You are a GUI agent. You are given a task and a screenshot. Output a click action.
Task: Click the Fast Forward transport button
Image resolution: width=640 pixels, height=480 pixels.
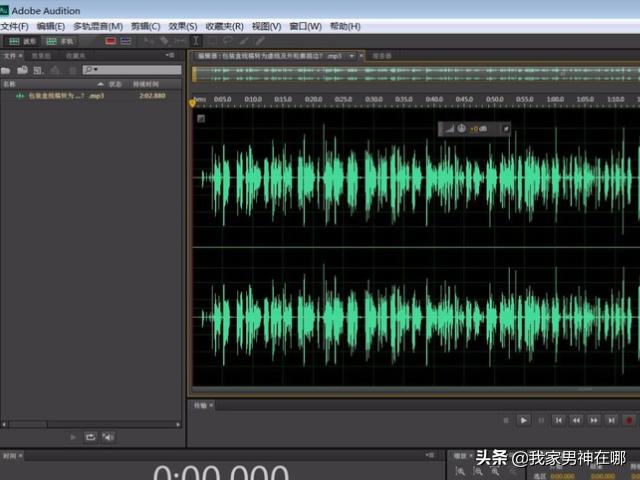click(594, 420)
